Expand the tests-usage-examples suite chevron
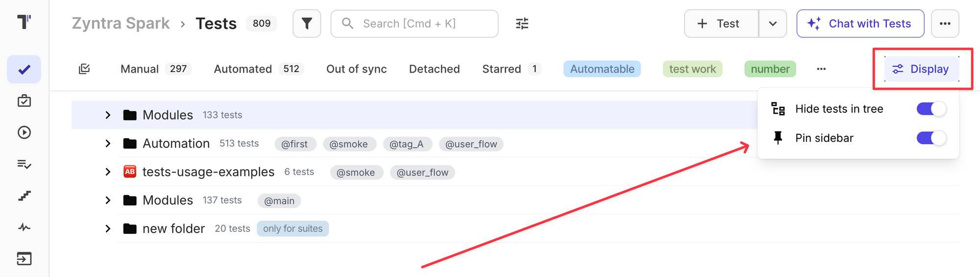The height and width of the screenshot is (277, 980). (108, 172)
